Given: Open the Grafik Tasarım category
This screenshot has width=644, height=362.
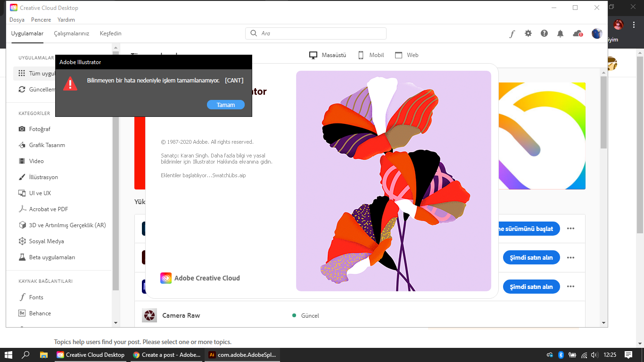Looking at the screenshot, I should [41, 145].
